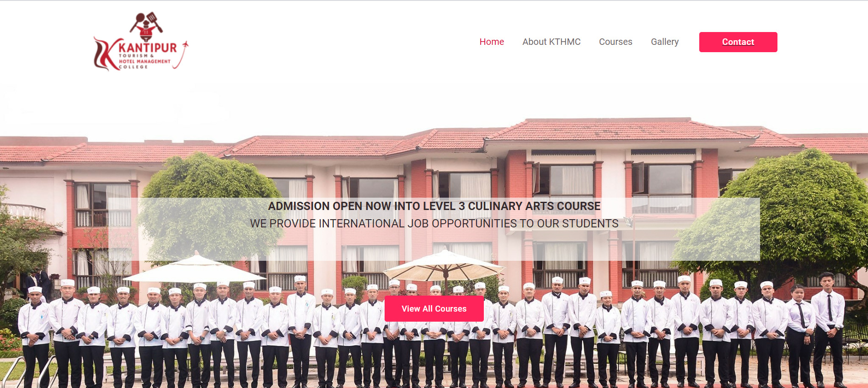
Task: Go to the Courses menu item
Action: click(616, 42)
